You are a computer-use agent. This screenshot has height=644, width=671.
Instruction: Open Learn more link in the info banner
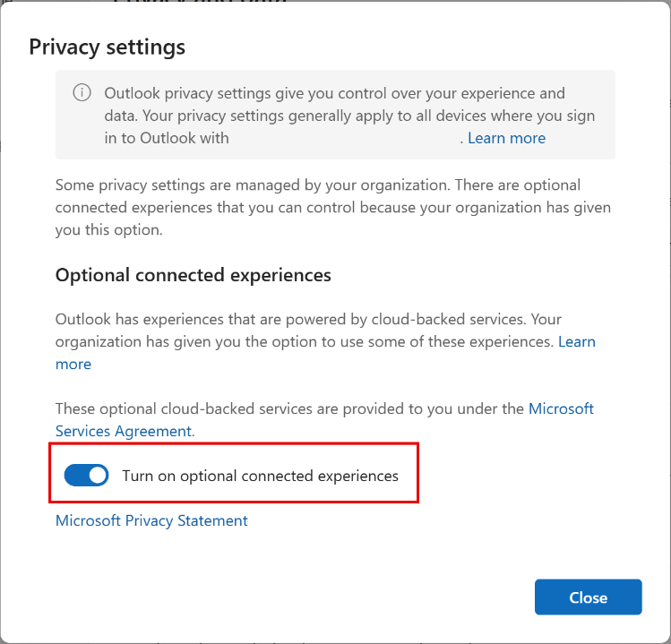pyautogui.click(x=506, y=138)
